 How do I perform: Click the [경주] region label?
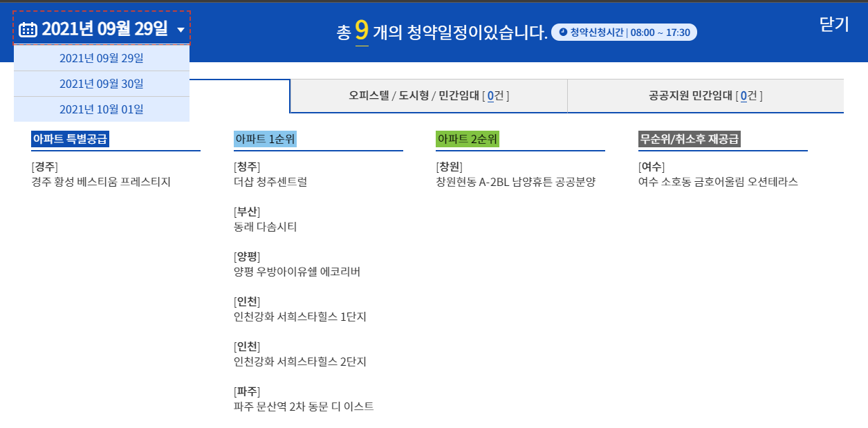[44, 167]
